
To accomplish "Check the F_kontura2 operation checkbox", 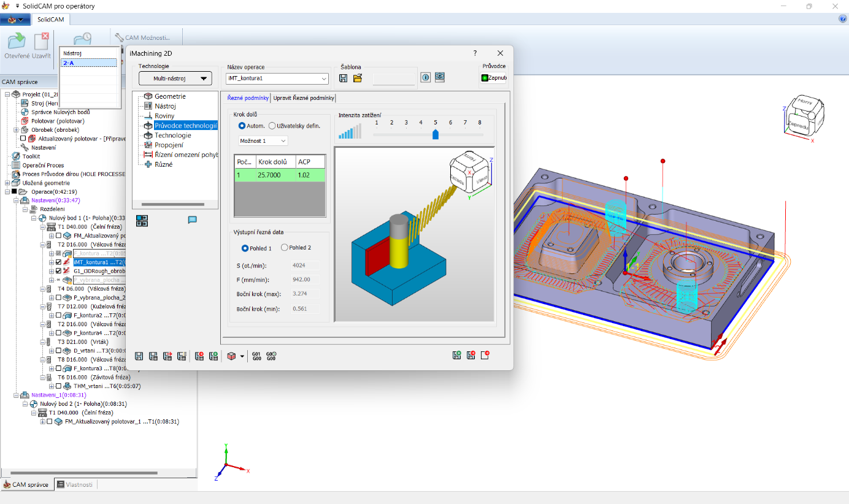I will pyautogui.click(x=59, y=315).
